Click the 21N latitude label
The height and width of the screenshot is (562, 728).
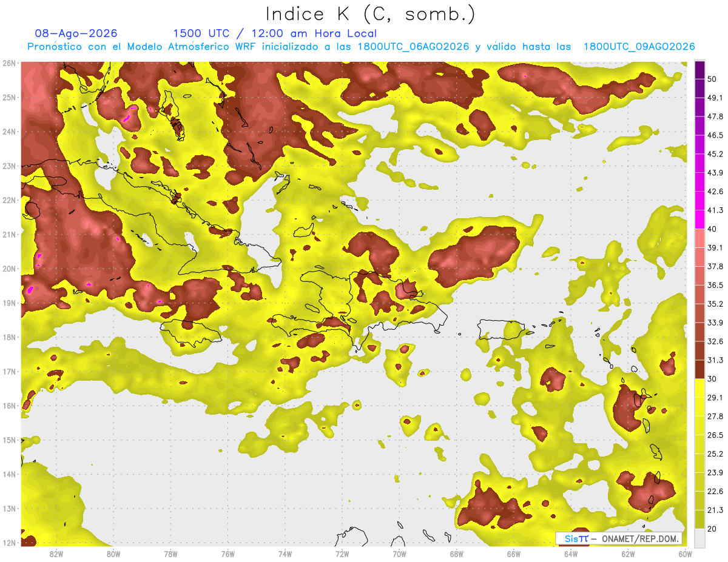pyautogui.click(x=8, y=235)
